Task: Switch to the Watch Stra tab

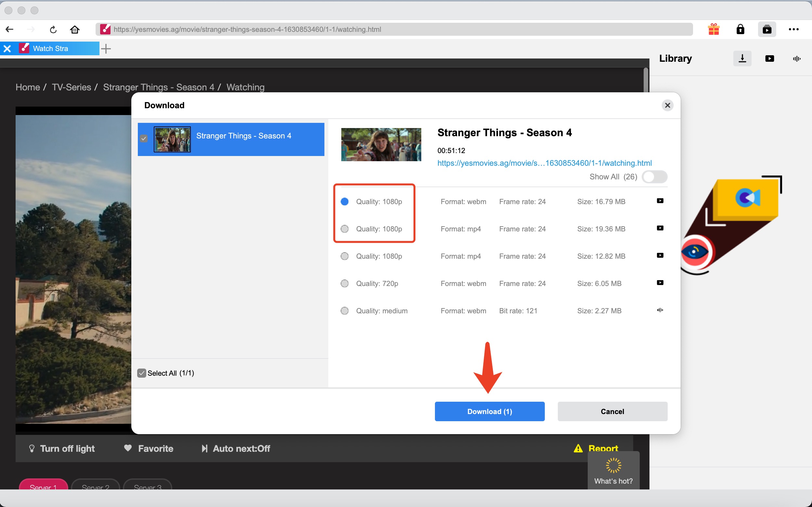Action: click(x=50, y=49)
